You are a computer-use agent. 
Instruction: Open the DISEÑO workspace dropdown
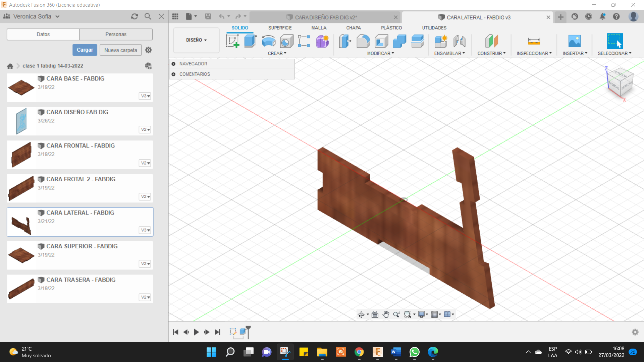[196, 40]
